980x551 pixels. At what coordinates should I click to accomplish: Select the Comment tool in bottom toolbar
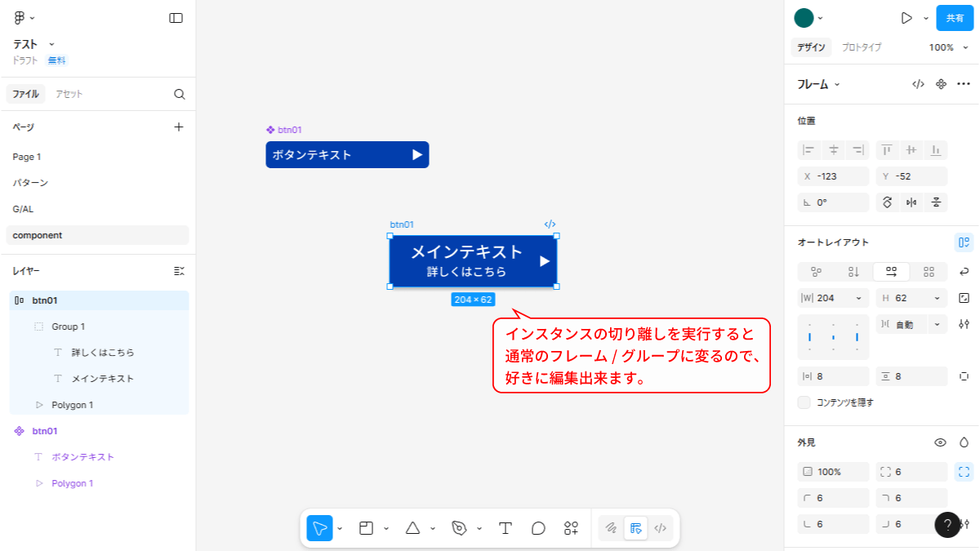point(538,528)
